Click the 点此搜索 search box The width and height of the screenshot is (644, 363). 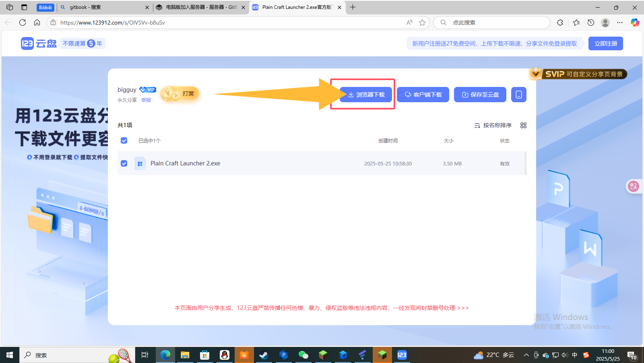(492, 23)
